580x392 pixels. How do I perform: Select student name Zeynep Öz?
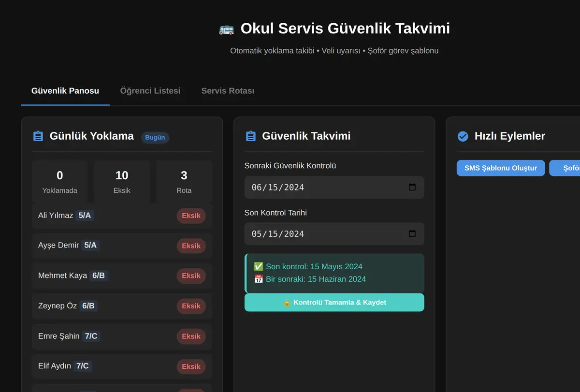(58, 305)
